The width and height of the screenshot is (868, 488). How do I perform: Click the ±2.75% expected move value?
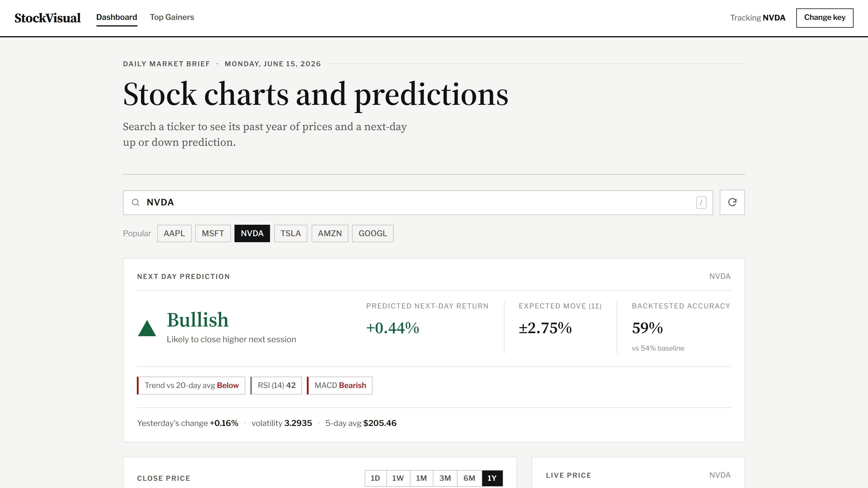[545, 328]
